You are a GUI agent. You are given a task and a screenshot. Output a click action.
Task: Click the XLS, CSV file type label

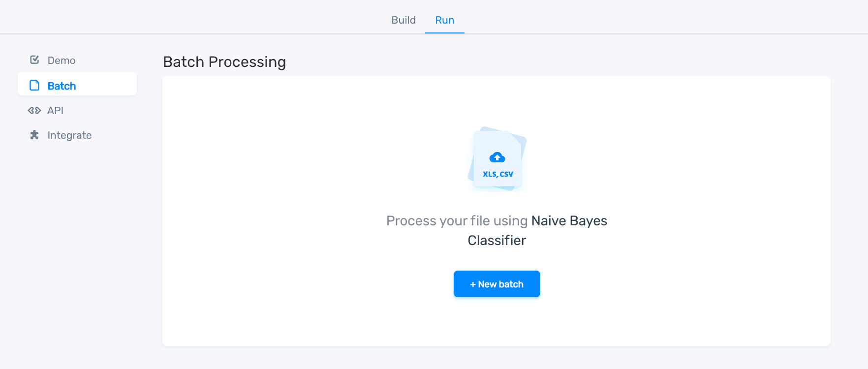497,174
